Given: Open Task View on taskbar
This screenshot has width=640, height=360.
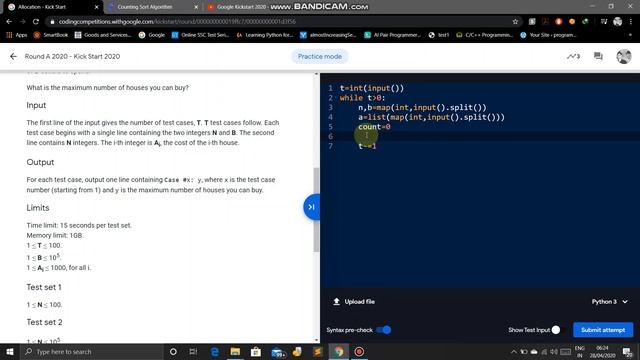Looking at the screenshot, I should 193,351.
